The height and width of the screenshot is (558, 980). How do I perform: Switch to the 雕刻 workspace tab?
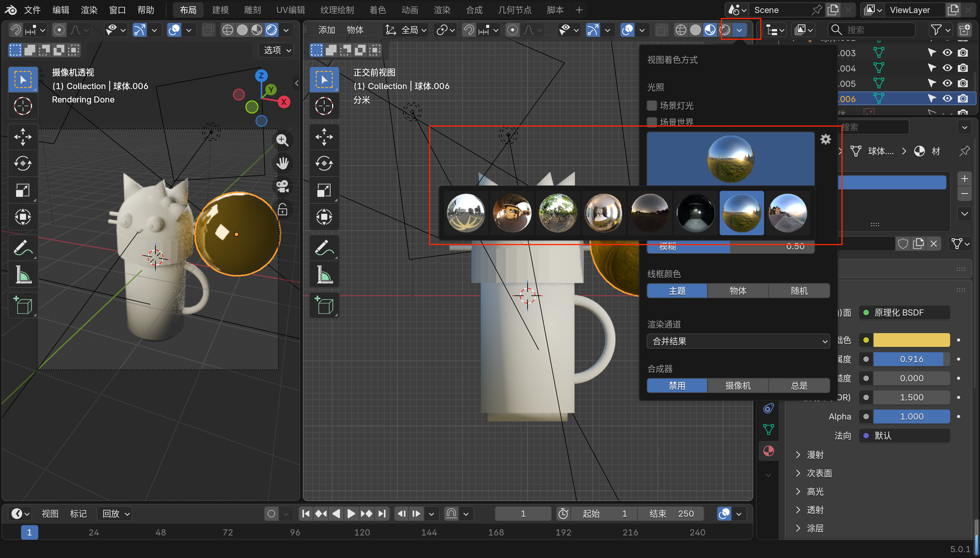[x=252, y=10]
